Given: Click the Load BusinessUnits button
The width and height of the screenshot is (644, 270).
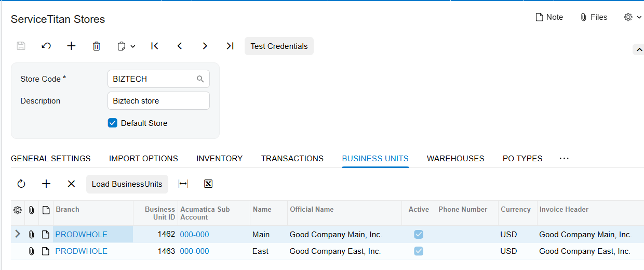Looking at the screenshot, I should (127, 184).
